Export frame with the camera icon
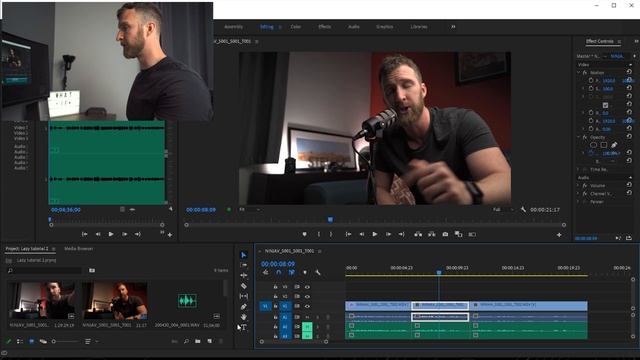Screen dimensions: 640x360 pyautogui.click(x=445, y=234)
